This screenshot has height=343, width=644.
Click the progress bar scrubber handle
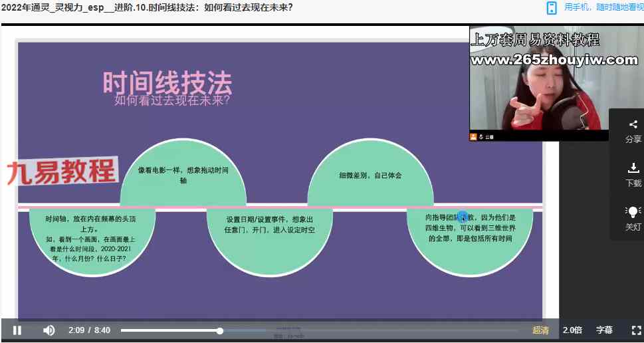pyautogui.click(x=220, y=330)
